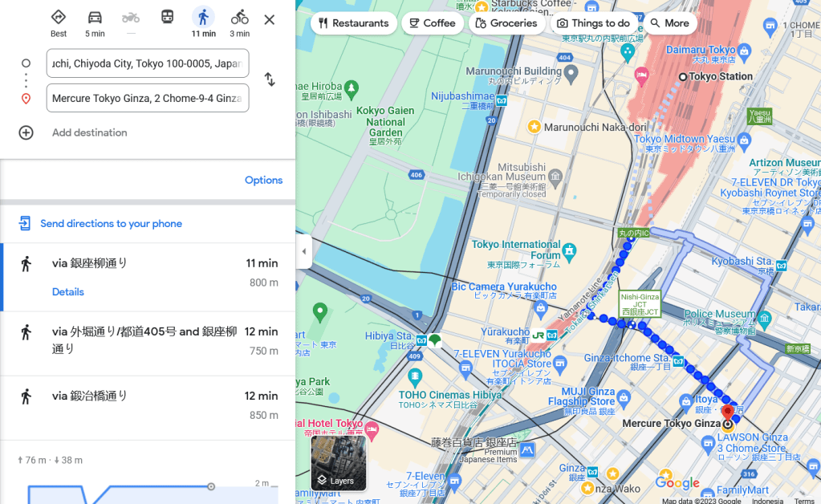The image size is (821, 504).
Task: Collapse the side panel with arrow
Action: (303, 251)
